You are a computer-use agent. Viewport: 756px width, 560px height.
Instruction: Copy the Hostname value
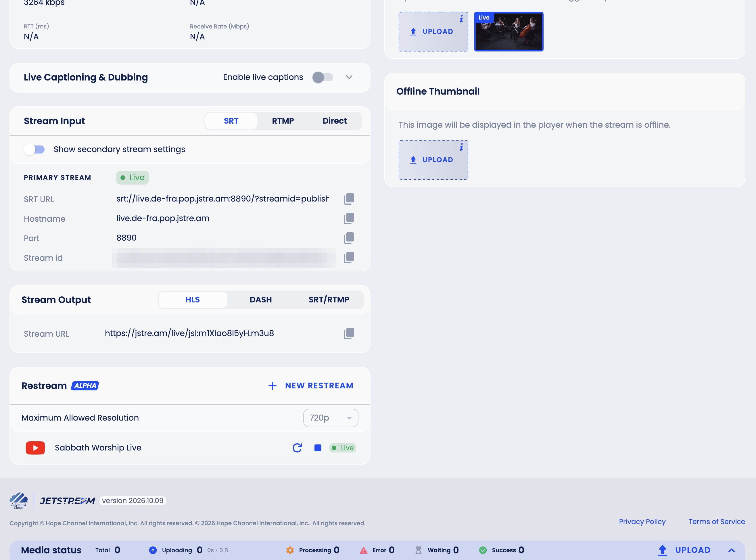pyautogui.click(x=349, y=219)
